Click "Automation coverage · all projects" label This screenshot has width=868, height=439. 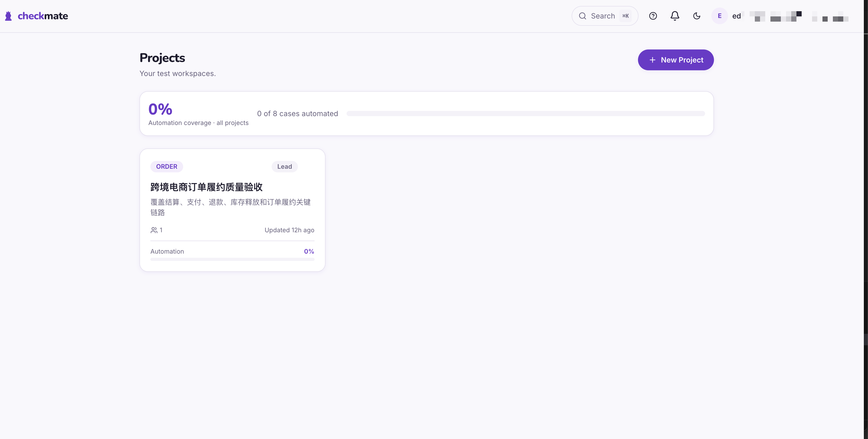(199, 123)
